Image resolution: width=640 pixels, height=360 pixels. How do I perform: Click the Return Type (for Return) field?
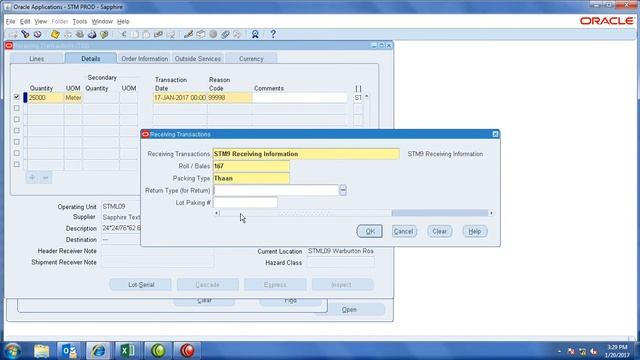click(x=276, y=190)
